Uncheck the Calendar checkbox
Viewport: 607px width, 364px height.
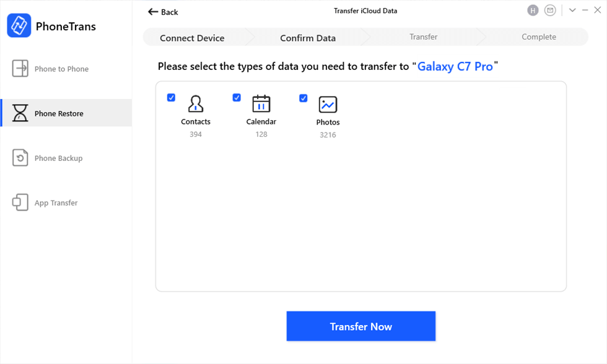click(x=237, y=98)
